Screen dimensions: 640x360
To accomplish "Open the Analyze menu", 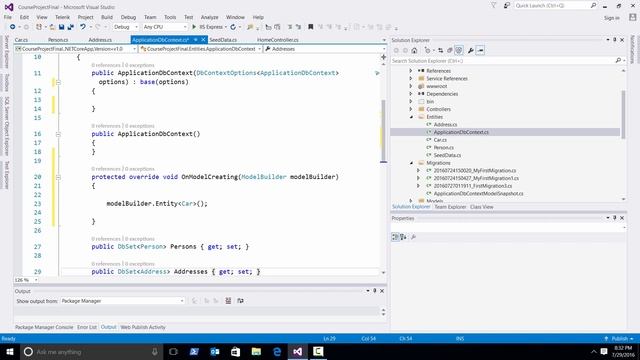I will click(x=209, y=17).
